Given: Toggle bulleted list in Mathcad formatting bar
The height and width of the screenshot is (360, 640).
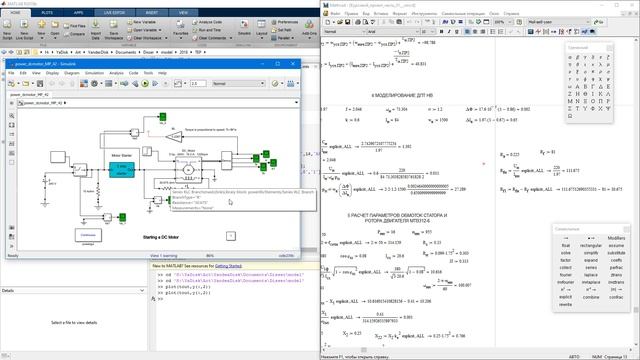Looking at the screenshot, I should coord(493,31).
